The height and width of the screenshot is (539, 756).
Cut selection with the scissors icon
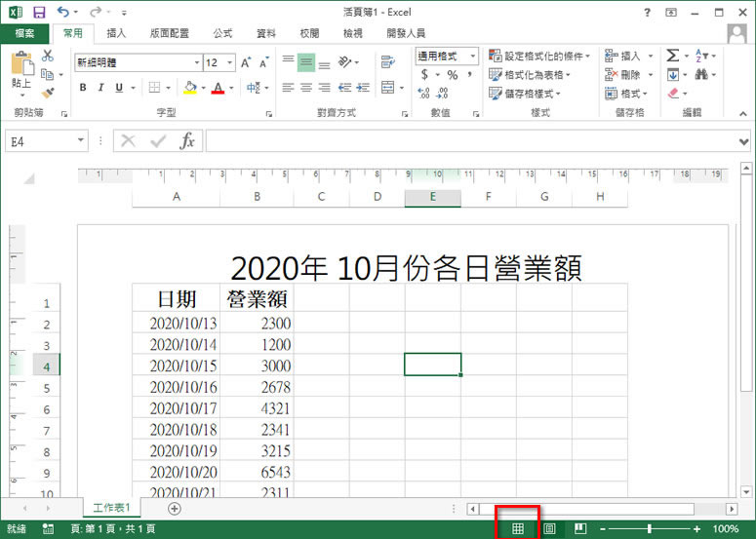(x=47, y=56)
